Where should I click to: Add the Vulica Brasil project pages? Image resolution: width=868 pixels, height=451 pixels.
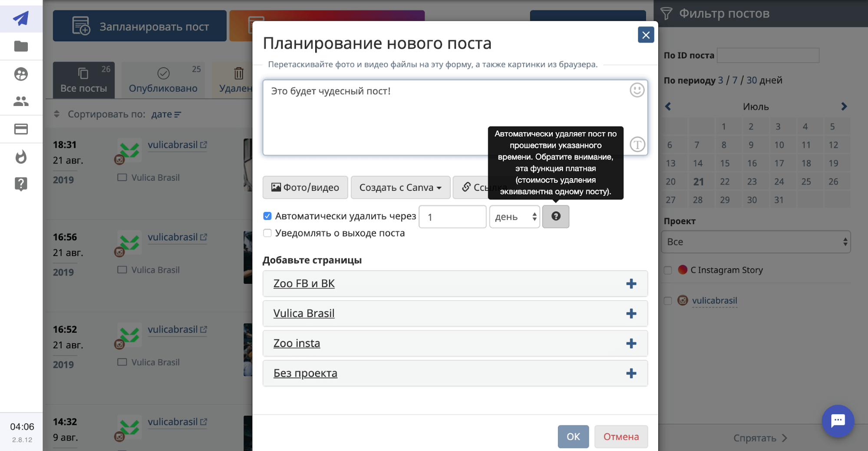[631, 314]
